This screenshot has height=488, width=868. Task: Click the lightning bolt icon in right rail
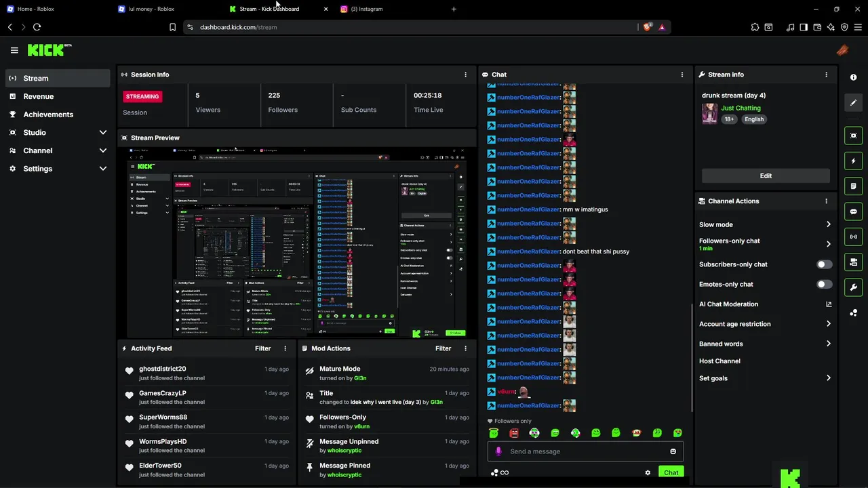point(853,161)
